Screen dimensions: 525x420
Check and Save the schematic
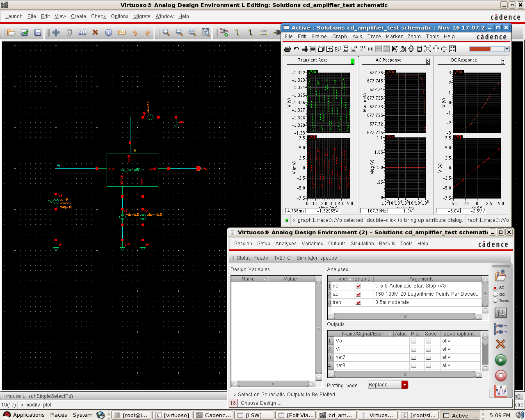pos(24,33)
